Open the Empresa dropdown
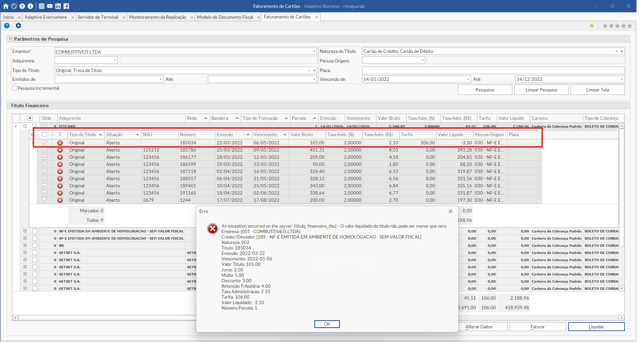Viewport: 644px width, 342px height. [x=314, y=52]
